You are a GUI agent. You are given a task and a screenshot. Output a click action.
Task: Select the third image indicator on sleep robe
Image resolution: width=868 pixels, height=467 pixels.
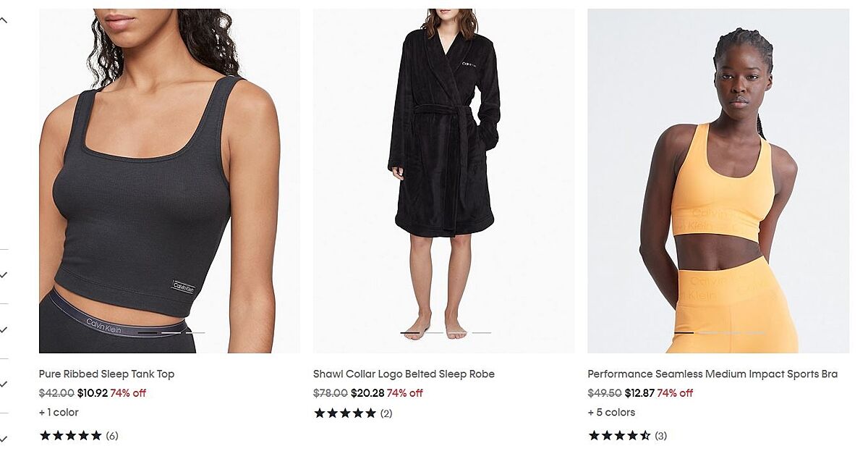tap(458, 333)
